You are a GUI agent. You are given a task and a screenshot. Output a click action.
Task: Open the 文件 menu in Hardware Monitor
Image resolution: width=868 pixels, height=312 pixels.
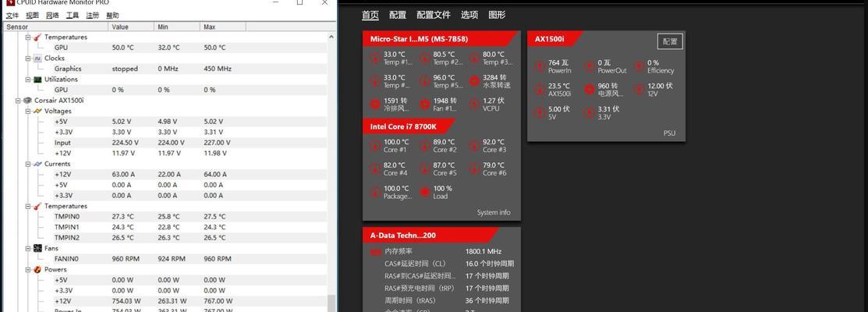point(12,16)
